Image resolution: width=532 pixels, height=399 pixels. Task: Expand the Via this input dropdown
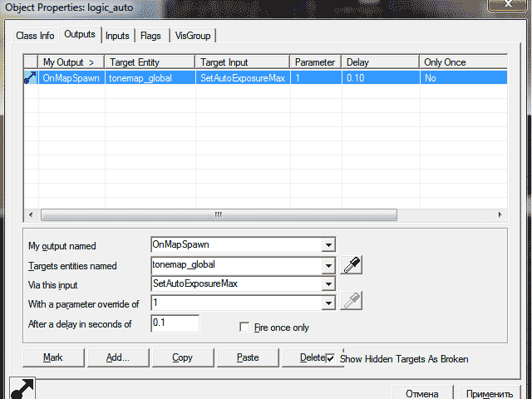[x=328, y=284]
